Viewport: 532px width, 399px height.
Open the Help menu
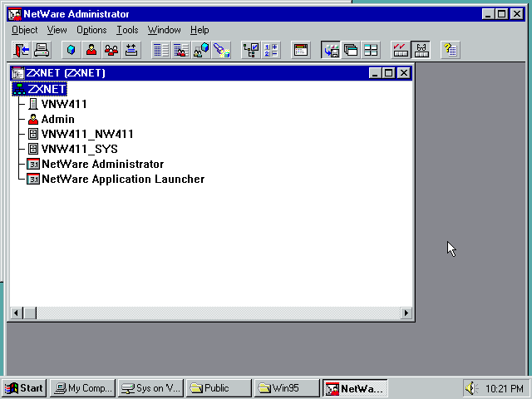[x=199, y=30]
